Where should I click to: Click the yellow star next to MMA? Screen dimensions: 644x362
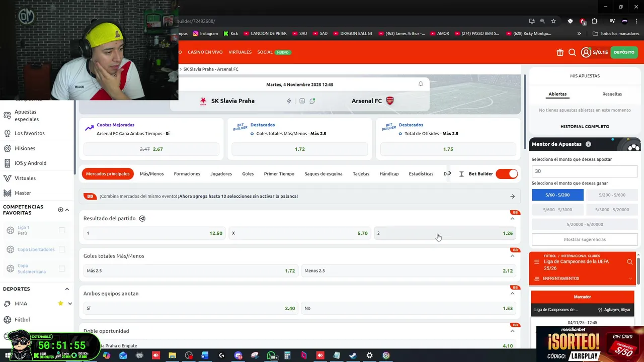tap(60, 304)
